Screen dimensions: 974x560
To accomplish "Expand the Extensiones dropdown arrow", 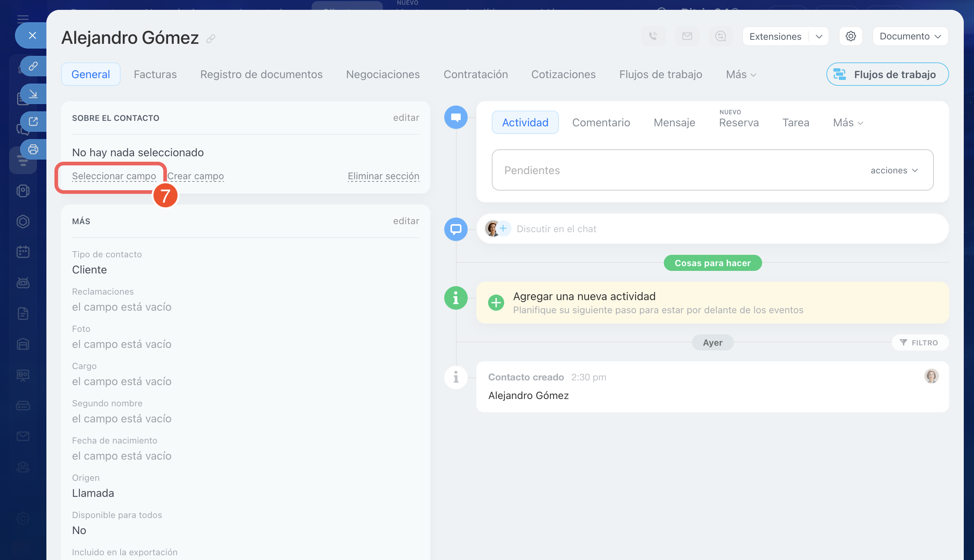I will click(x=819, y=37).
